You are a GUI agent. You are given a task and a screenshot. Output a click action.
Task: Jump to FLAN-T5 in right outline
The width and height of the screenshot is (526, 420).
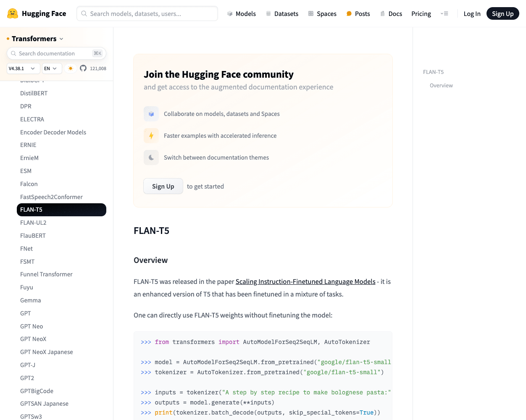[433, 72]
